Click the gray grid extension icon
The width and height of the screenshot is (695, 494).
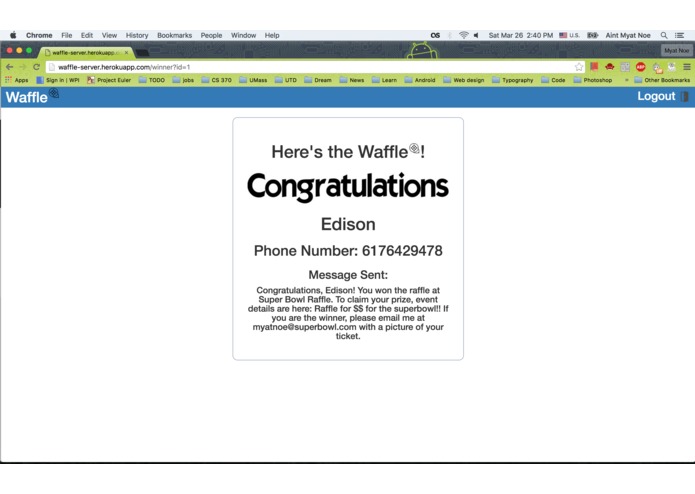[x=625, y=67]
